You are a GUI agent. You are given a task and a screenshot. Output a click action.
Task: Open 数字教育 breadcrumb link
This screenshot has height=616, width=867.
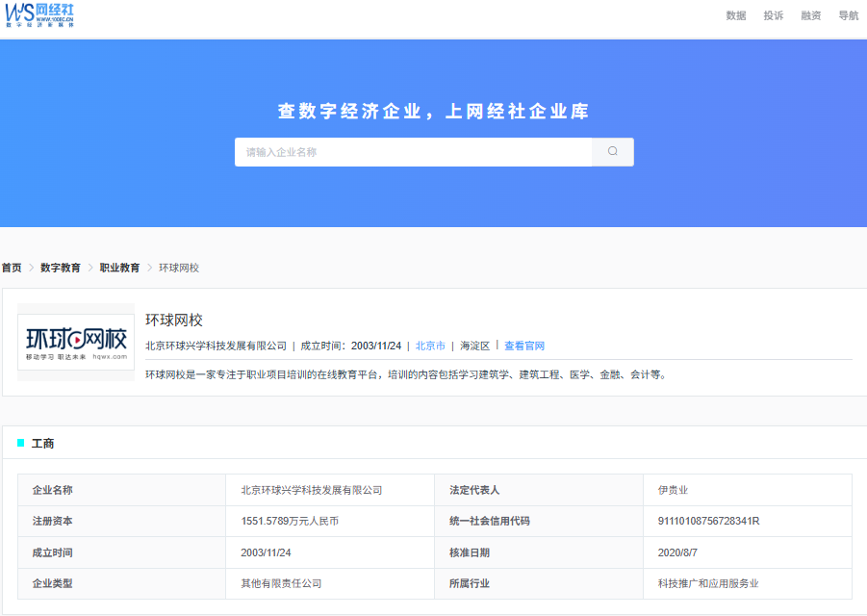61,268
